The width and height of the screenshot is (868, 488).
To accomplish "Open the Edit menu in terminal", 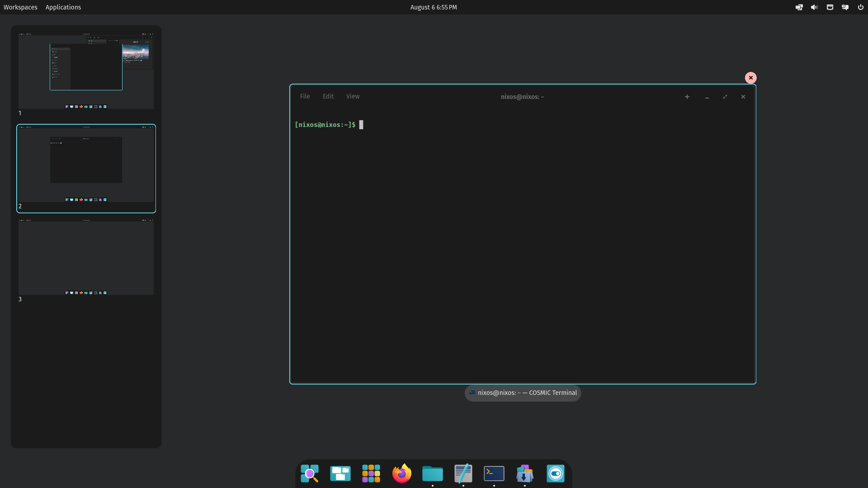I will pos(328,96).
